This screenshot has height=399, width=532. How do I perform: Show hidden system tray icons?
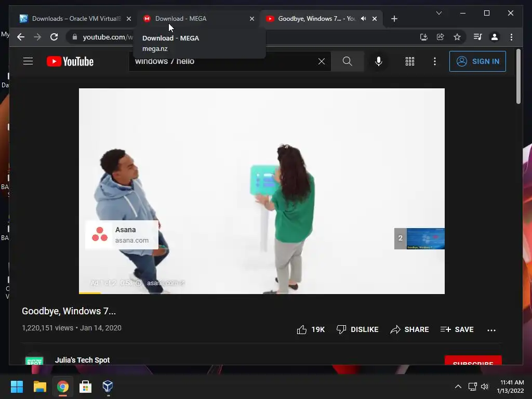click(x=458, y=387)
